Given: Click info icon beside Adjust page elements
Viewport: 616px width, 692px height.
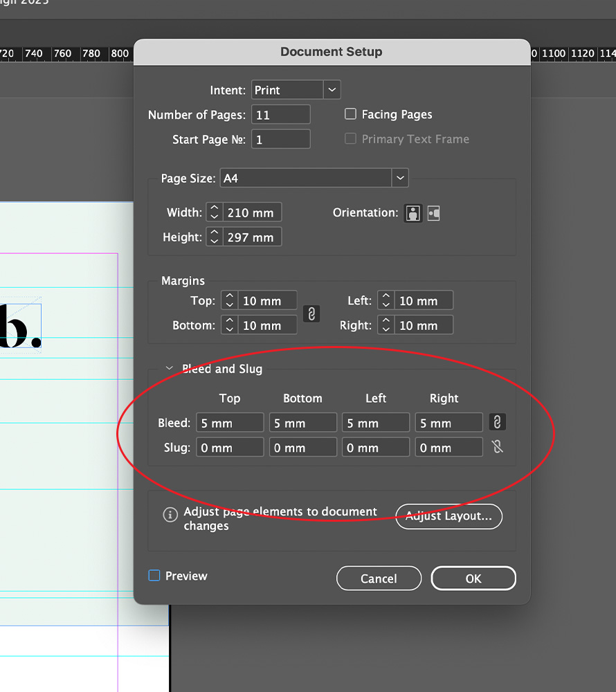Looking at the screenshot, I should coord(170,515).
